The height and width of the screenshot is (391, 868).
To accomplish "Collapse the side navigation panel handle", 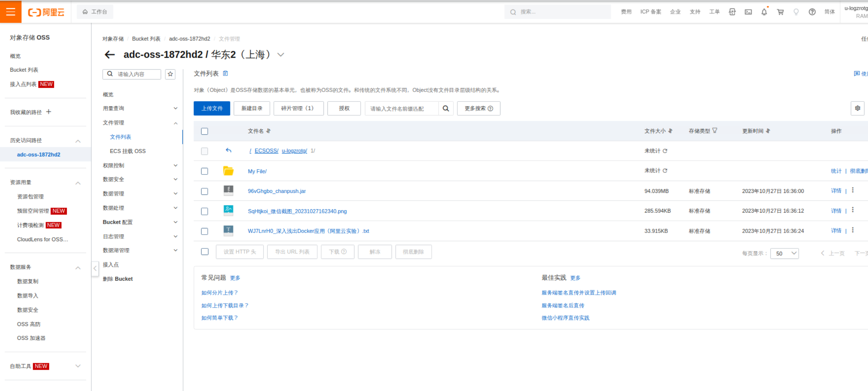I will (95, 268).
